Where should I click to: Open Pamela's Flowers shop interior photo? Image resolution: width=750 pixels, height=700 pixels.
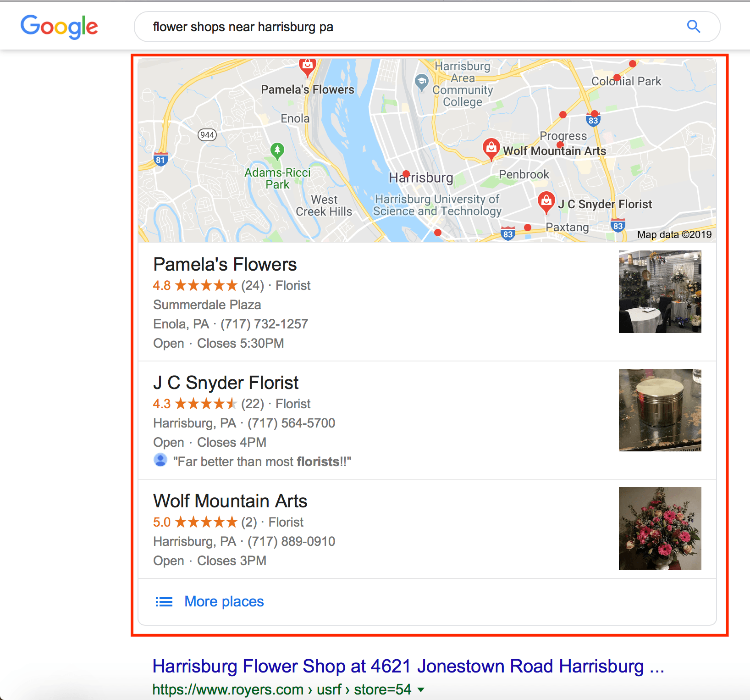[660, 292]
